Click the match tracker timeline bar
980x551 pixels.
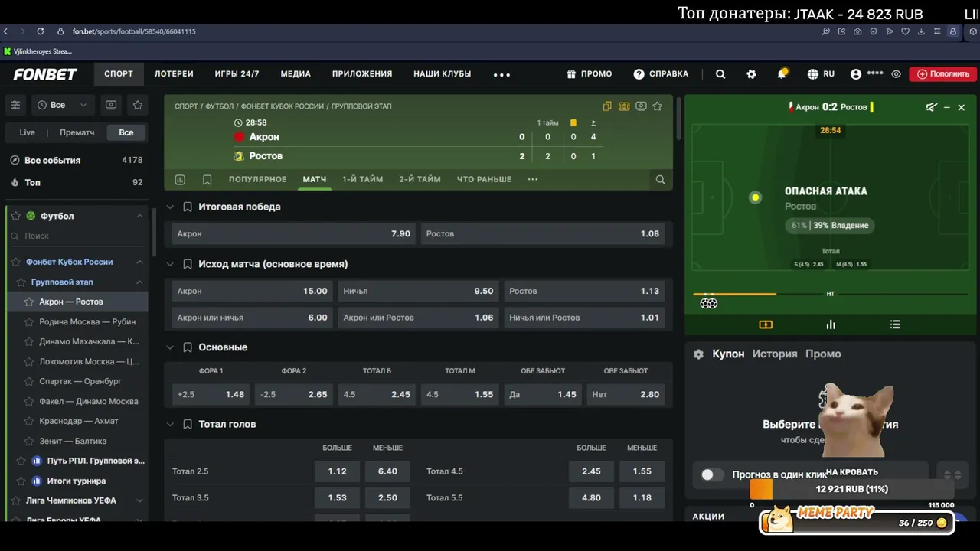[830, 294]
